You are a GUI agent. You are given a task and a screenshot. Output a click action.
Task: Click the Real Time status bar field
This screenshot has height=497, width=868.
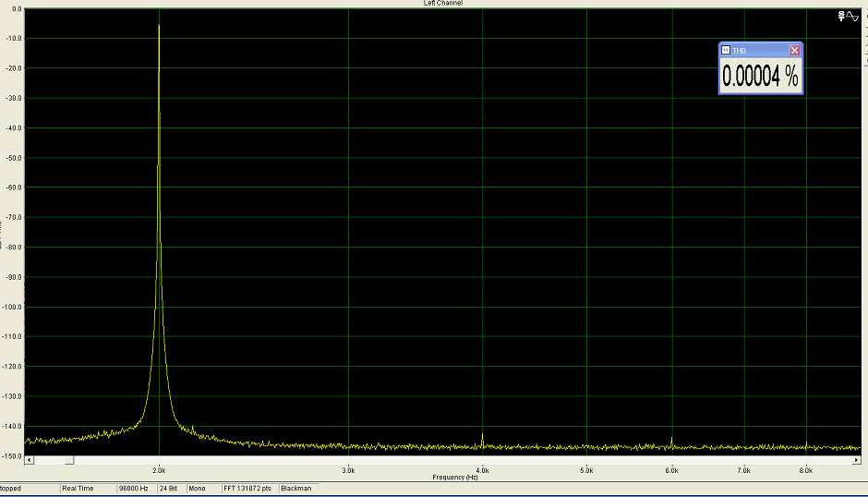pyautogui.click(x=88, y=488)
